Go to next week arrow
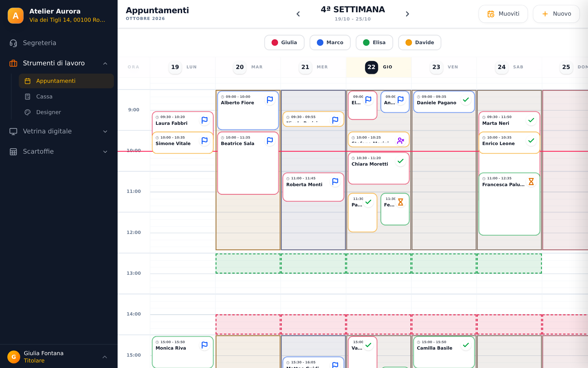This screenshot has width=588, height=368. tap(407, 14)
